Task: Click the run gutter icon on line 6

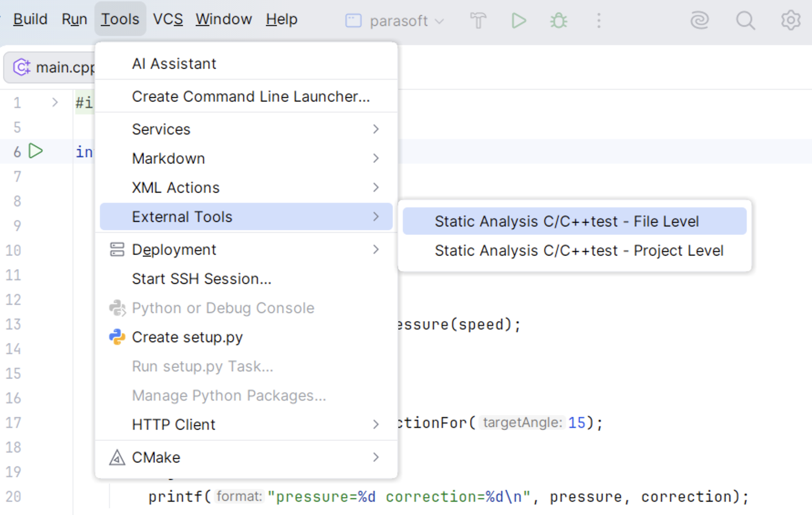Action: [36, 151]
